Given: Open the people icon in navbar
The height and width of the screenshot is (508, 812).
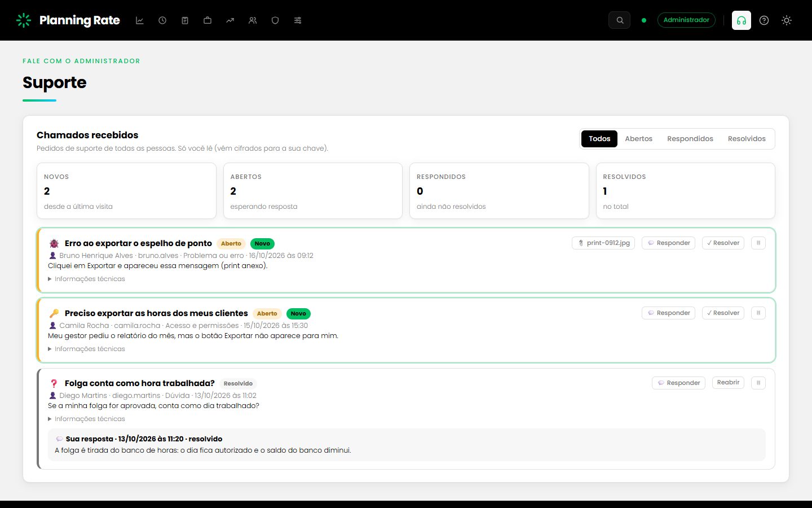Looking at the screenshot, I should 253,20.
